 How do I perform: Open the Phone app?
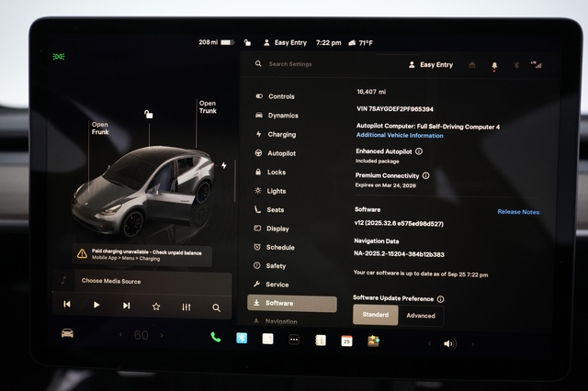215,337
